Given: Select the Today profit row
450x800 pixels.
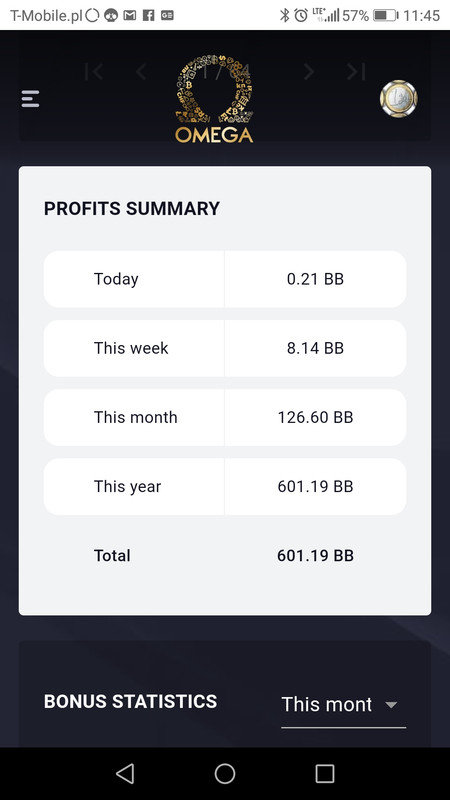Looking at the screenshot, I should [x=225, y=279].
